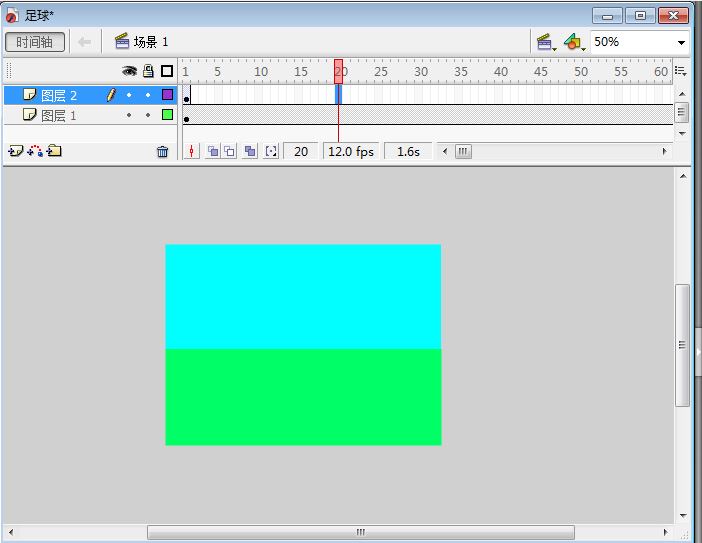Minimize the 足球 document window
Viewport: 702px width, 543px height.
coord(607,16)
